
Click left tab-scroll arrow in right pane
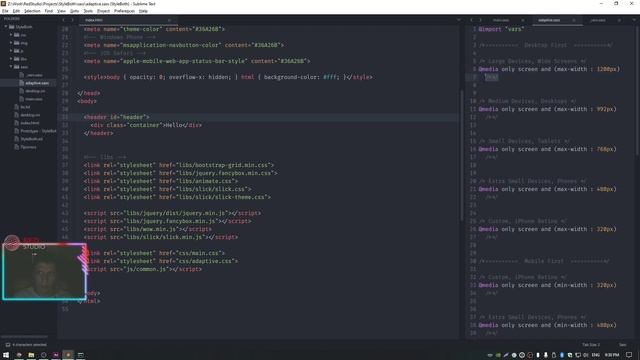[x=471, y=20]
